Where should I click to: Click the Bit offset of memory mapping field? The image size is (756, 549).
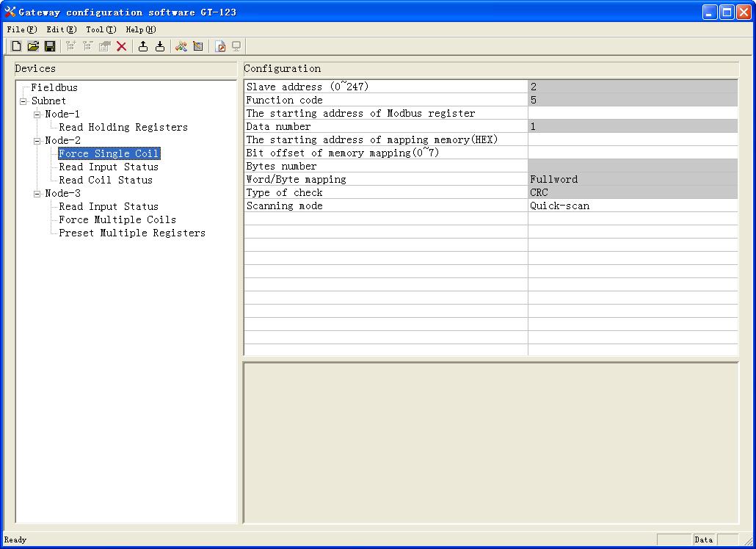tap(632, 153)
